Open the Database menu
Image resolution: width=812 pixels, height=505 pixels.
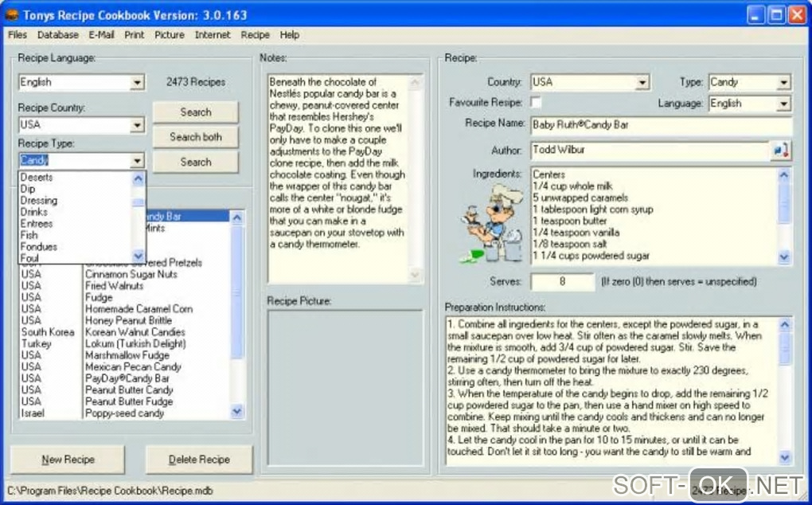pos(58,35)
